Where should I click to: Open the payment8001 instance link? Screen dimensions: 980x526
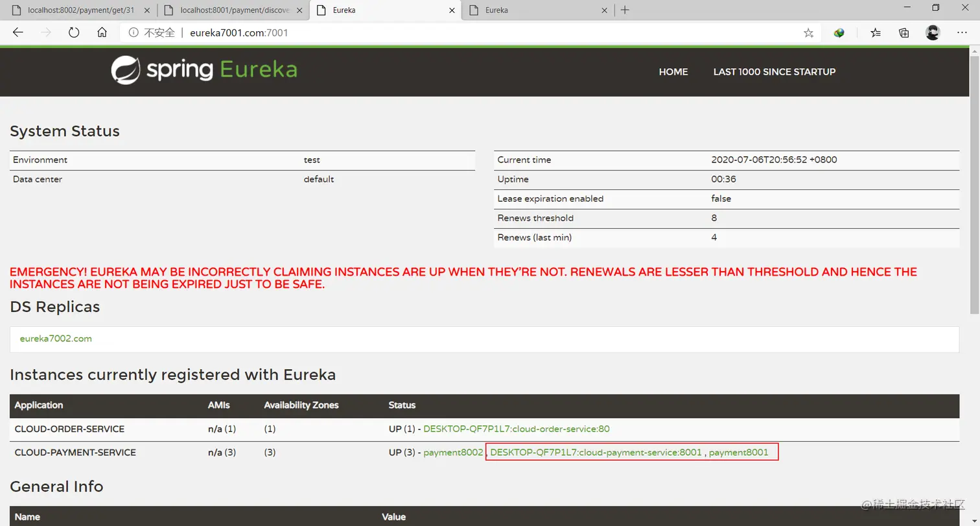tap(738, 452)
